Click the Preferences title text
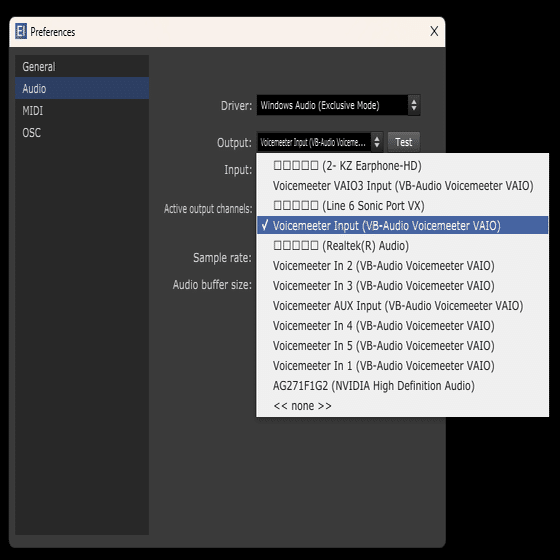The image size is (560, 560). pos(52,32)
